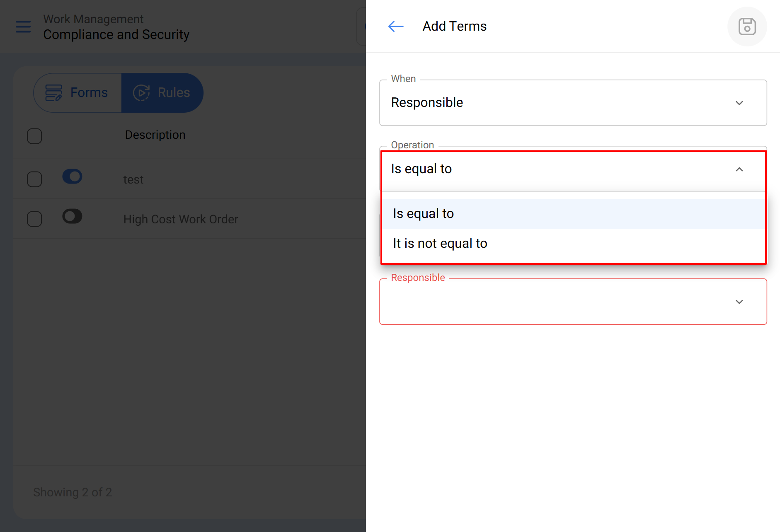780x532 pixels.
Task: Open the empty Responsible dropdown
Action: [x=739, y=302]
